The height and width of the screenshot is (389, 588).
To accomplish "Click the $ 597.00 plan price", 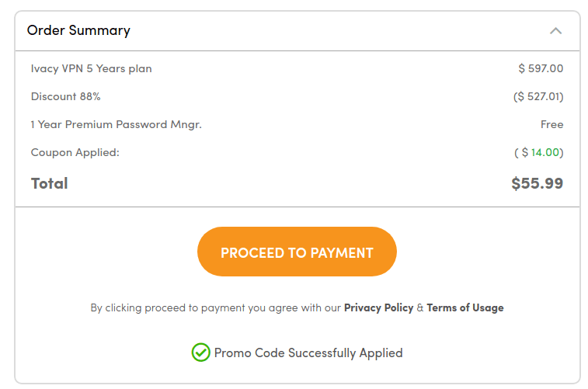I will 541,68.
